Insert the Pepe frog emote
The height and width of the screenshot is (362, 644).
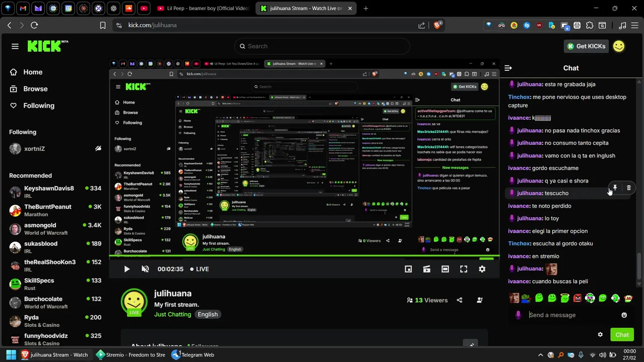click(526, 298)
